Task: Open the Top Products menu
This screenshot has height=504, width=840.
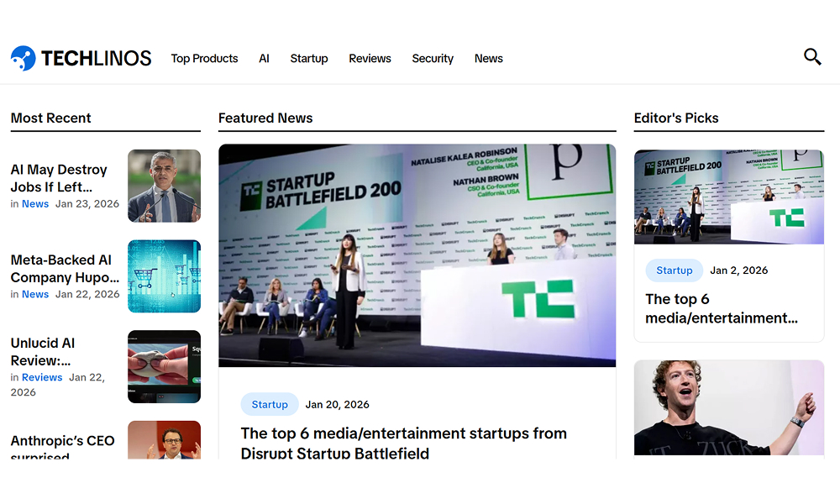Action: 204,59
